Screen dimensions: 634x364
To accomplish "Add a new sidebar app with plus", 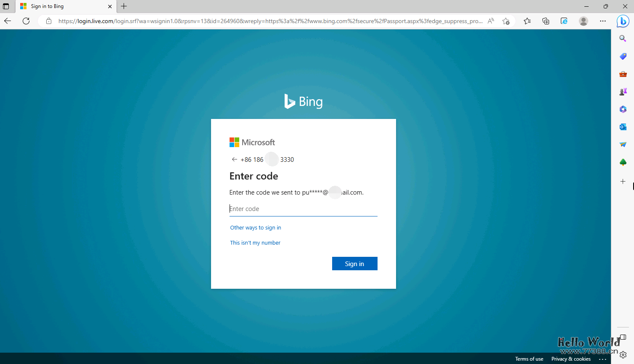I will pyautogui.click(x=623, y=182).
